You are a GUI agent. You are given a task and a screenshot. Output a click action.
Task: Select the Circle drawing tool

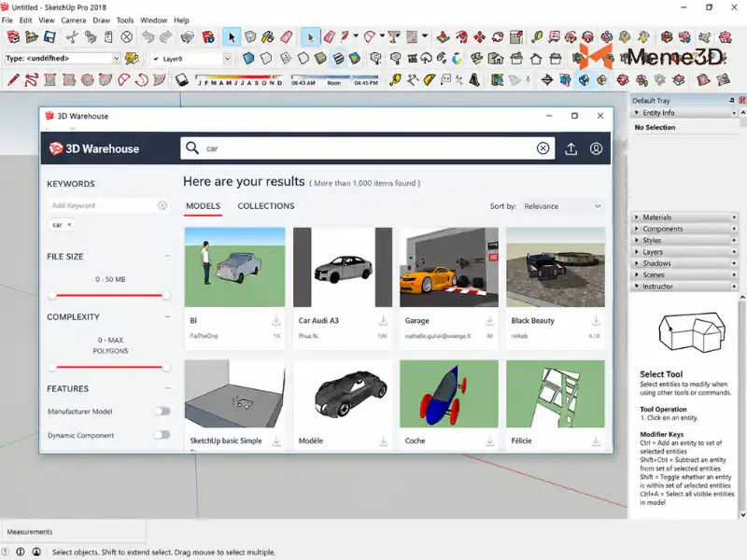87,79
